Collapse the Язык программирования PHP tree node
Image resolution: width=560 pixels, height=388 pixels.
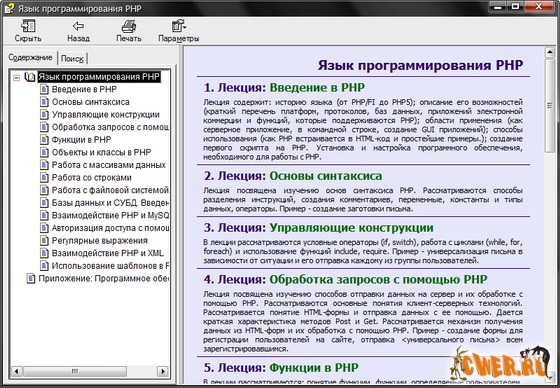(x=16, y=77)
